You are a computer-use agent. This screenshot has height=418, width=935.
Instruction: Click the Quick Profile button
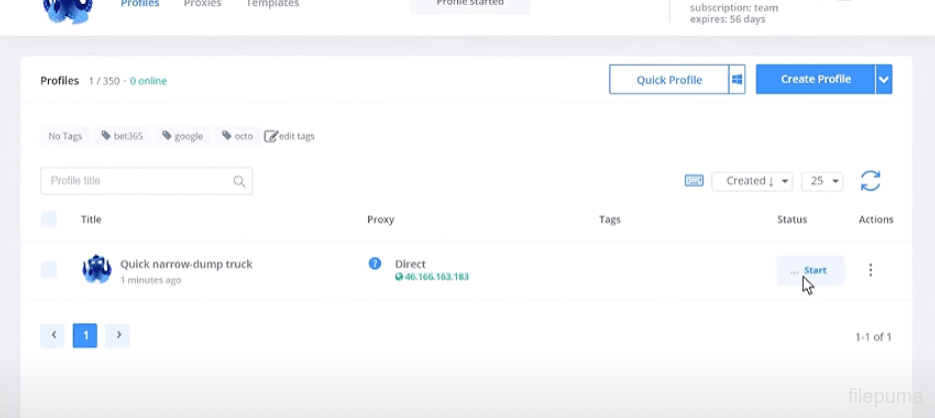(669, 80)
